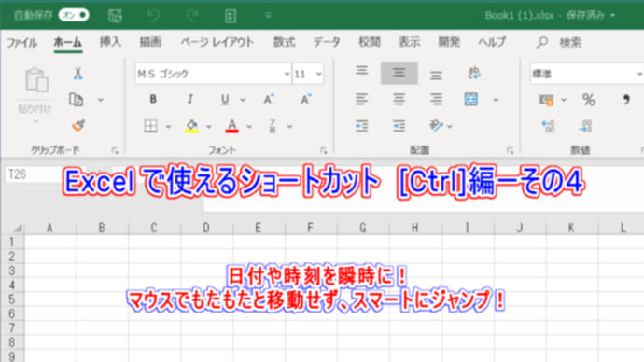Switch to the 開発 tab
This screenshot has width=644, height=362.
pyautogui.click(x=449, y=42)
